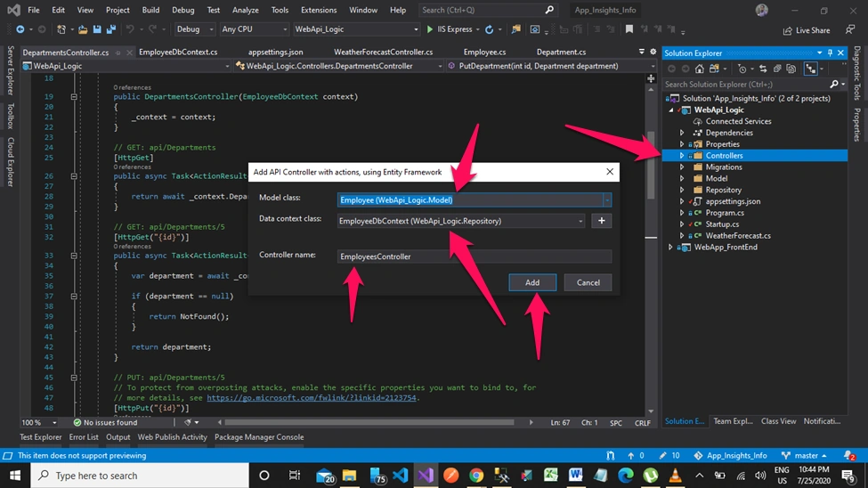Viewport: 868px width, 488px height.
Task: Collapse the PUT comment block at line 45
Action: coord(74,378)
